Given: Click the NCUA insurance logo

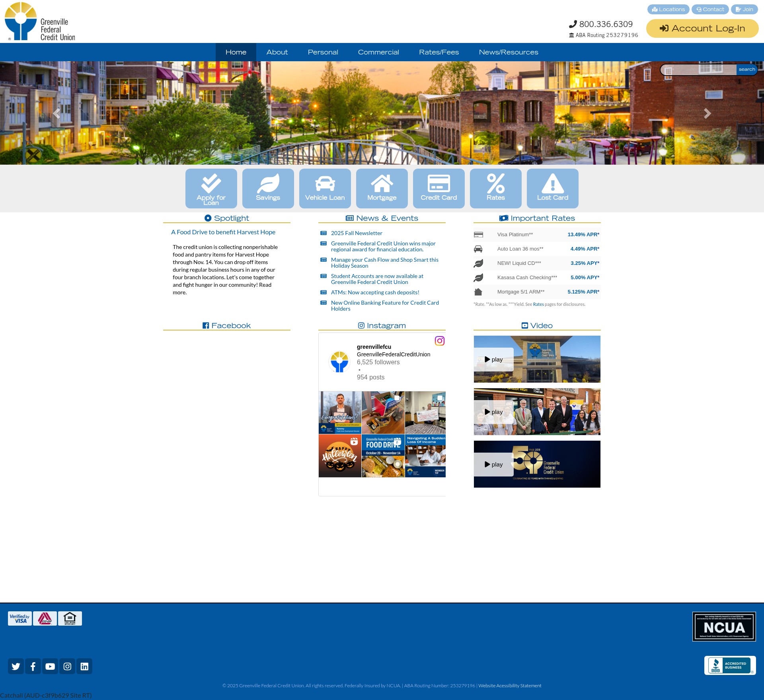Looking at the screenshot, I should 724,626.
